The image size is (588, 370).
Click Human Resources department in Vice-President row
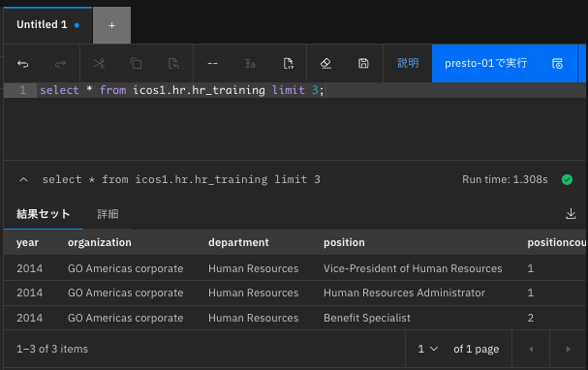[x=253, y=268]
